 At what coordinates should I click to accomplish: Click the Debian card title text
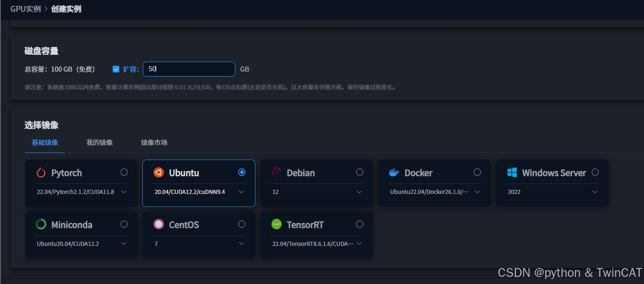[x=301, y=173]
